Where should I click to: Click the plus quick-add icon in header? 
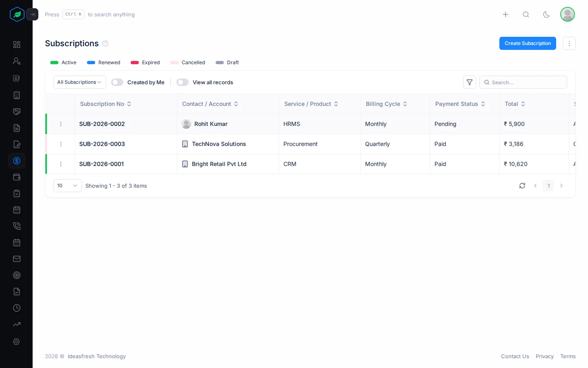[x=506, y=14]
